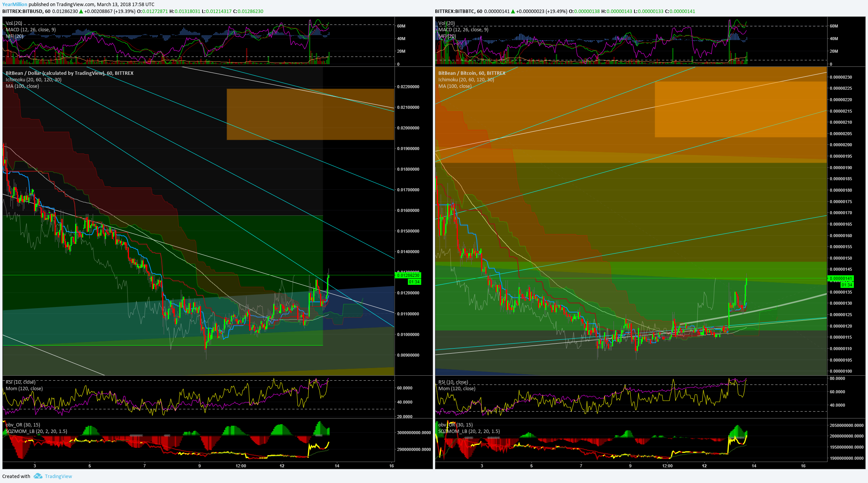This screenshot has height=483, width=868.
Task: Click the 16 date label in left chart
Action: pyautogui.click(x=391, y=466)
